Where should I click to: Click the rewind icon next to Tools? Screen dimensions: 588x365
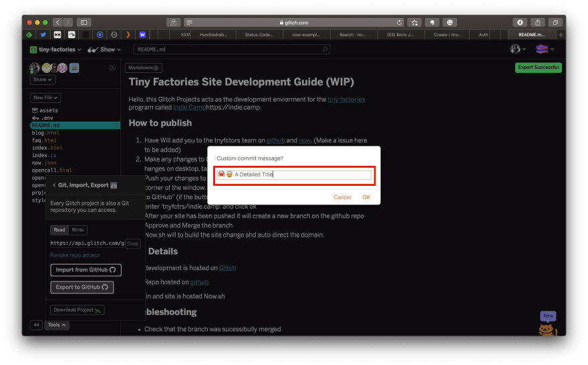tap(36, 325)
